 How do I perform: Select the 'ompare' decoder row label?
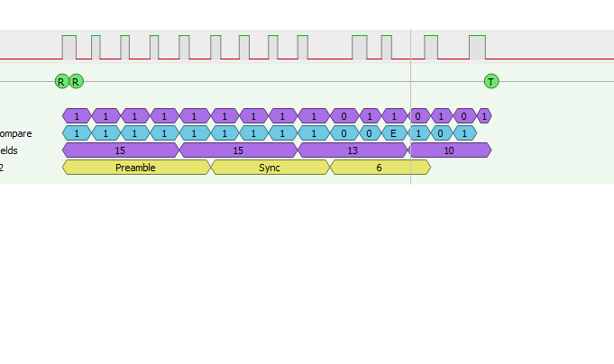pyautogui.click(x=15, y=133)
